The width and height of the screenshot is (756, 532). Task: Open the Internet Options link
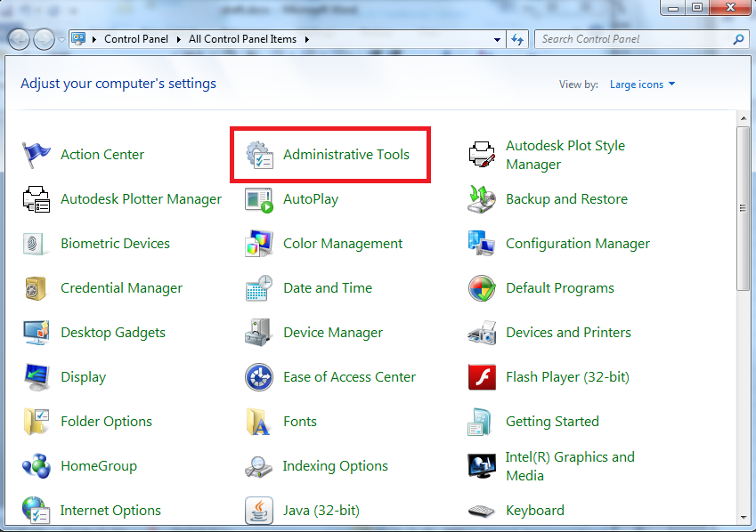click(110, 511)
